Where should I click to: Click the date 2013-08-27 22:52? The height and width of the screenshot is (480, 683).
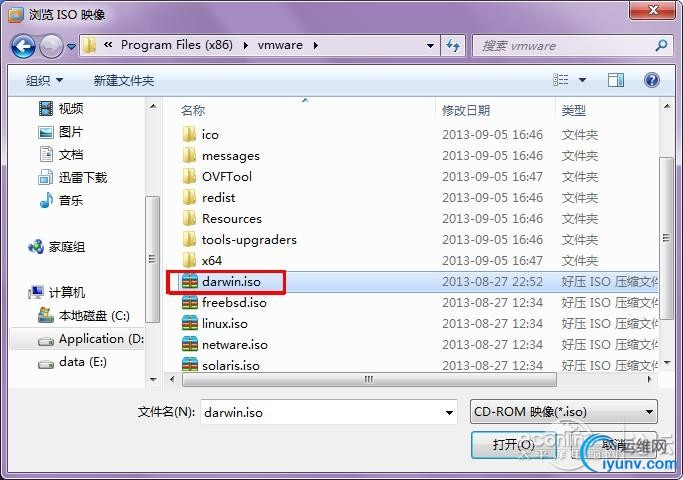point(493,281)
